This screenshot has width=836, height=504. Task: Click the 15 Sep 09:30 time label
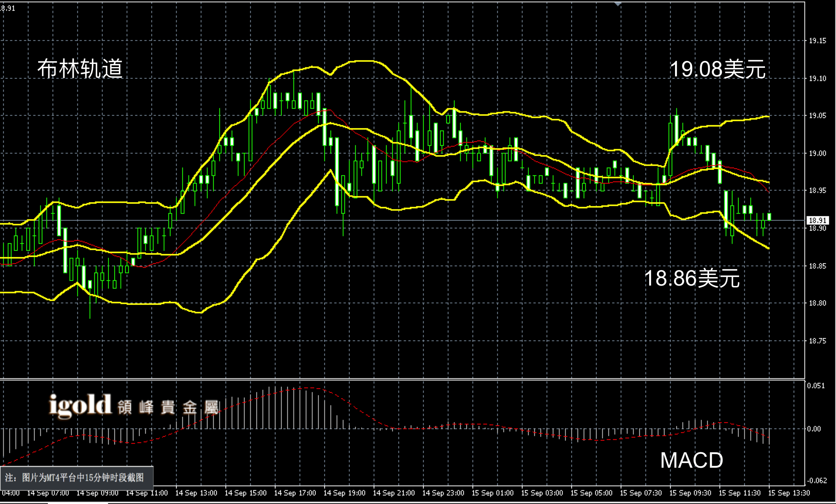tap(690, 493)
